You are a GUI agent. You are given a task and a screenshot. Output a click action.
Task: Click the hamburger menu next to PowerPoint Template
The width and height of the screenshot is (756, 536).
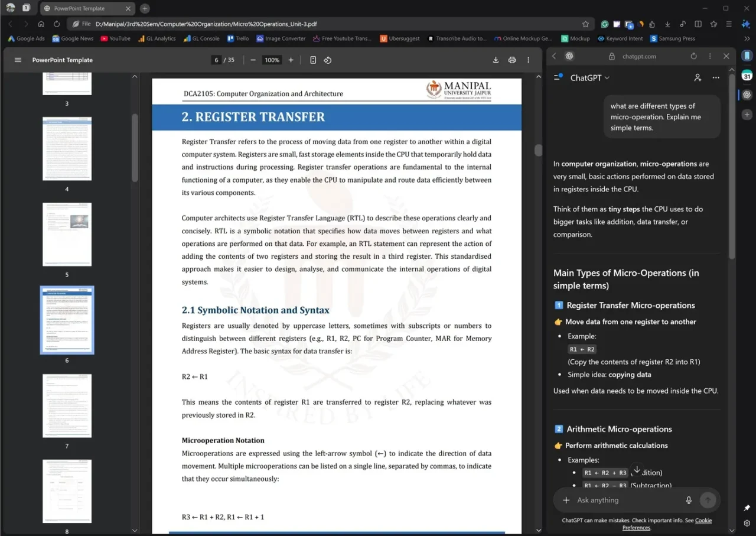18,60
